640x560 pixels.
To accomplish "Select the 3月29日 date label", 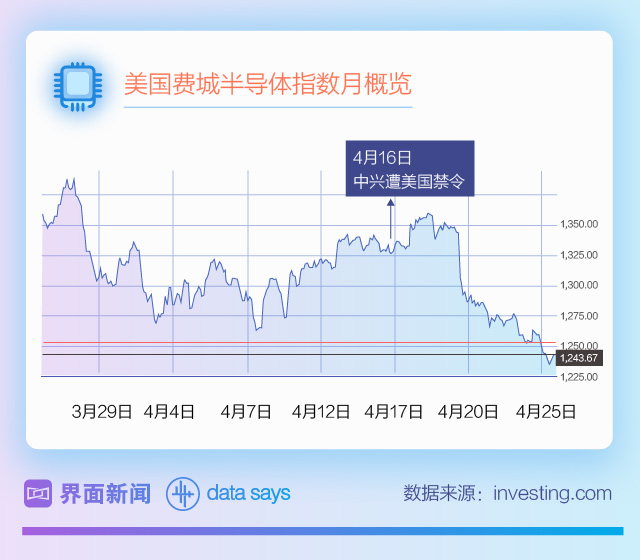I will click(102, 411).
